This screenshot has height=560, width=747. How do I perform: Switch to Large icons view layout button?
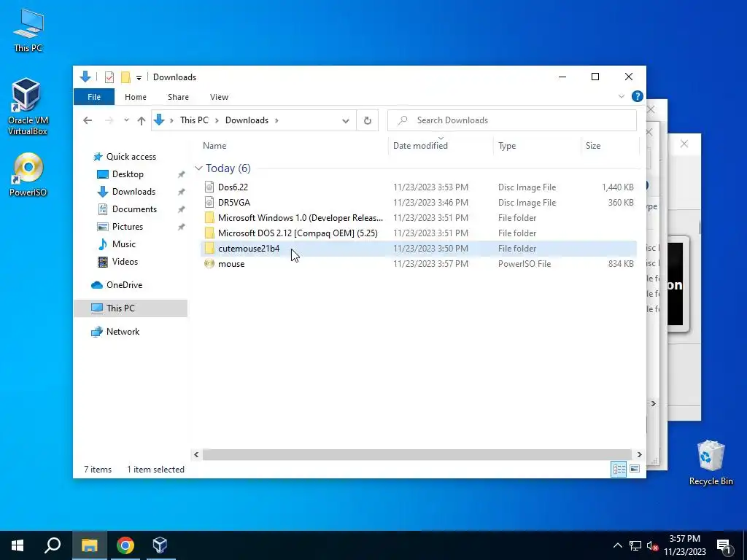[x=635, y=469]
